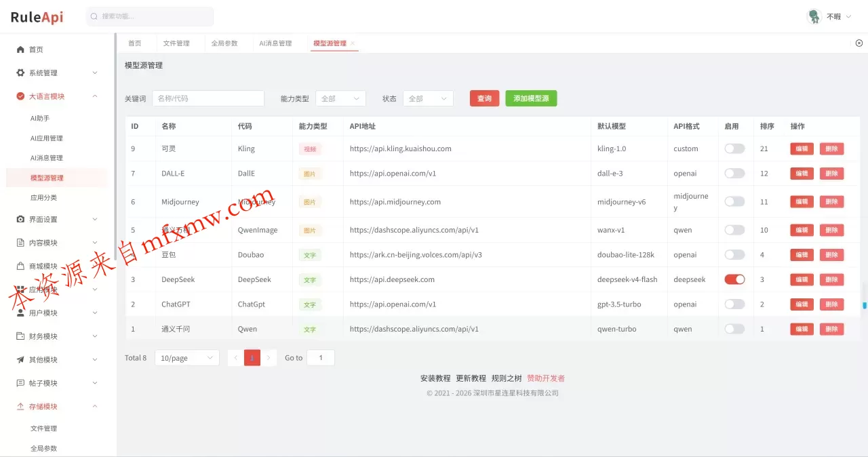Edit the Kling row with 编辑
Viewport: 868px width, 457px height.
point(802,148)
